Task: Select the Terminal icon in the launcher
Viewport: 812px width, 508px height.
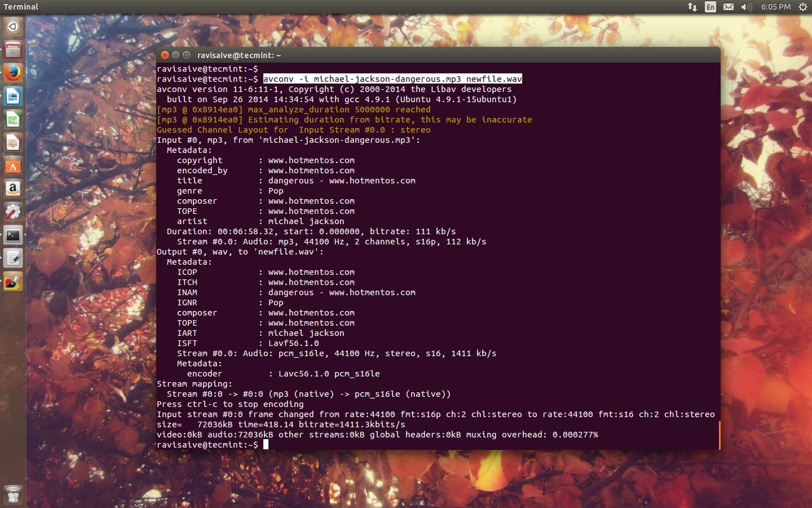Action: coord(13,235)
